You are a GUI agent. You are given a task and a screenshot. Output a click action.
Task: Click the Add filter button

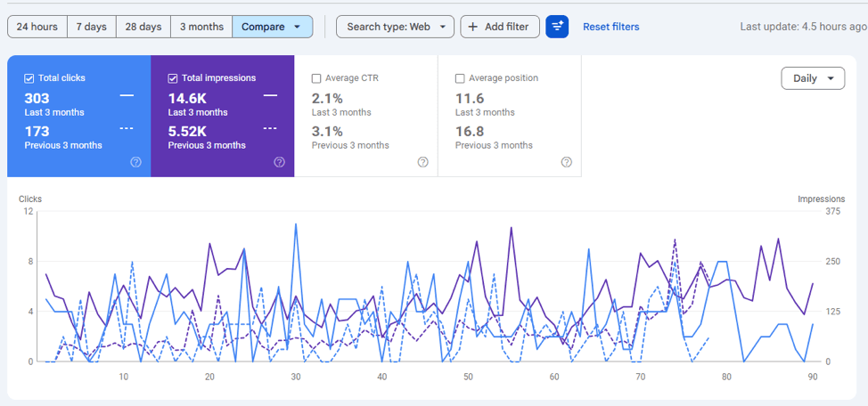[500, 27]
